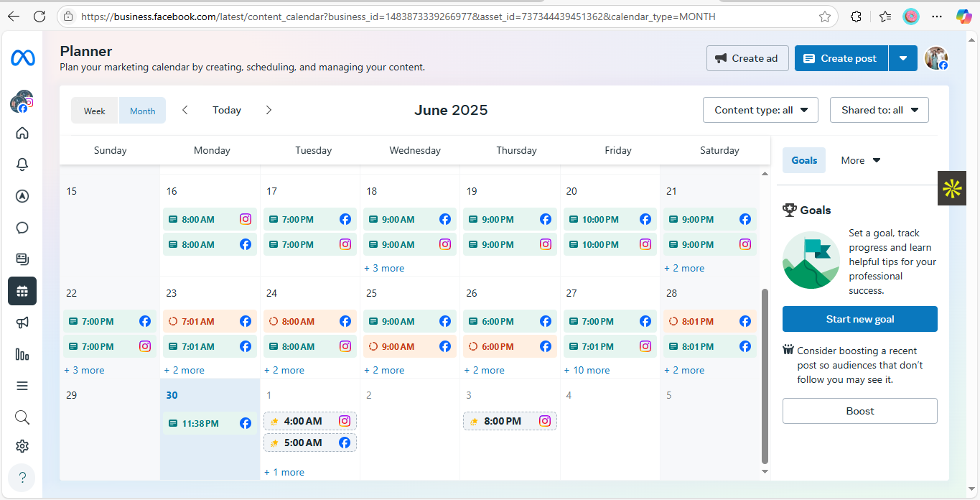Screen dimensions: 980x500
Task: Open Notifications bell in sidebar
Action: click(22, 165)
